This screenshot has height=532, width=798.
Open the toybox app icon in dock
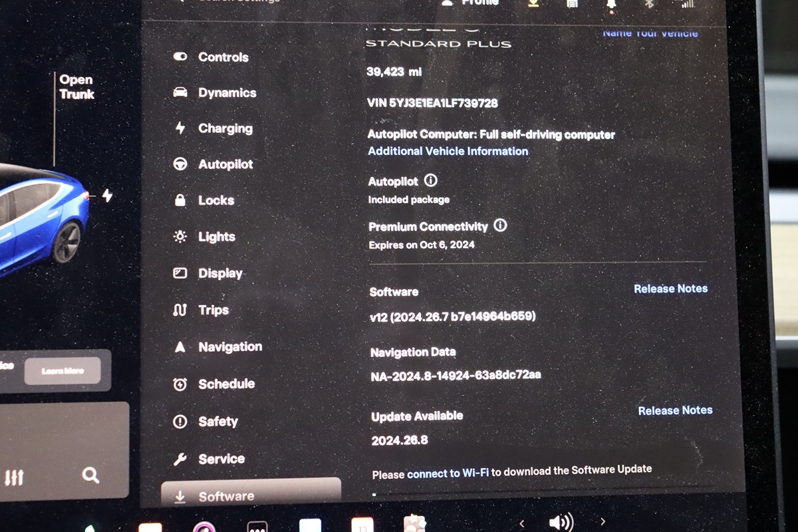pyautogui.click(x=415, y=523)
